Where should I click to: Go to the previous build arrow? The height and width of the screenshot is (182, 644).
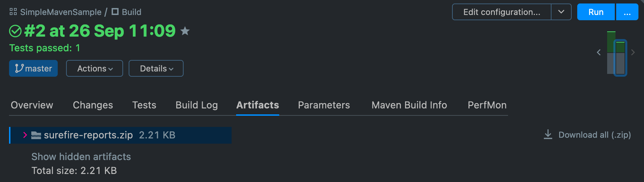pos(599,52)
